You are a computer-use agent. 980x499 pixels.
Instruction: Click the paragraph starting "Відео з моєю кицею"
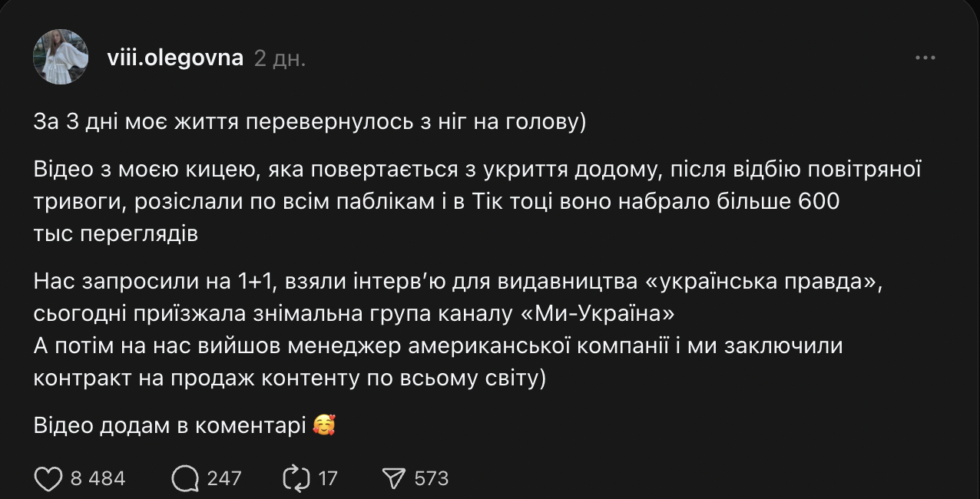[476, 201]
